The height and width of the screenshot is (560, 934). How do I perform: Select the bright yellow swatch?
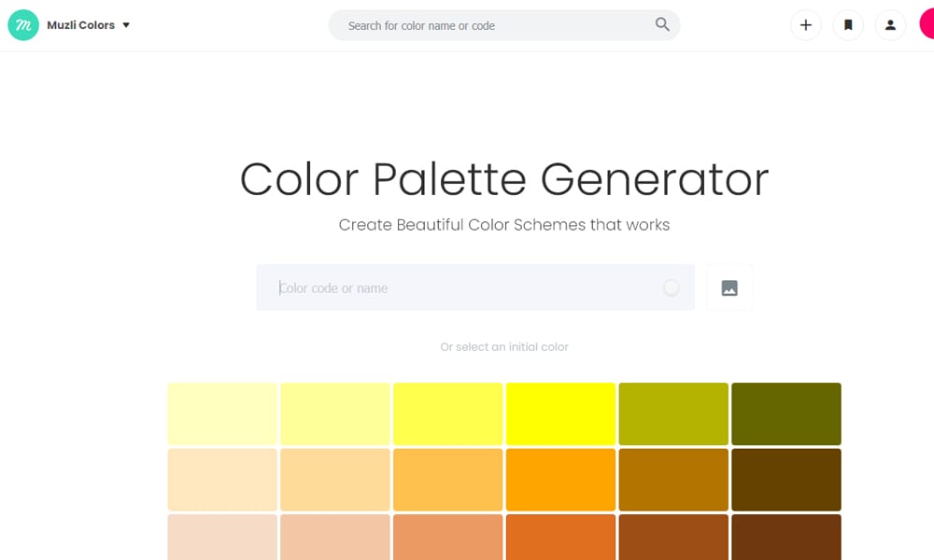(561, 413)
